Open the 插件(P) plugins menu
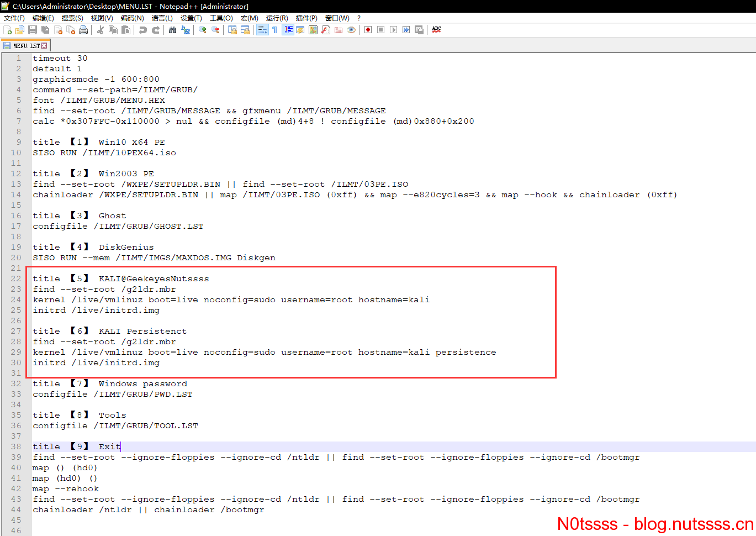756x536 pixels. coord(307,18)
